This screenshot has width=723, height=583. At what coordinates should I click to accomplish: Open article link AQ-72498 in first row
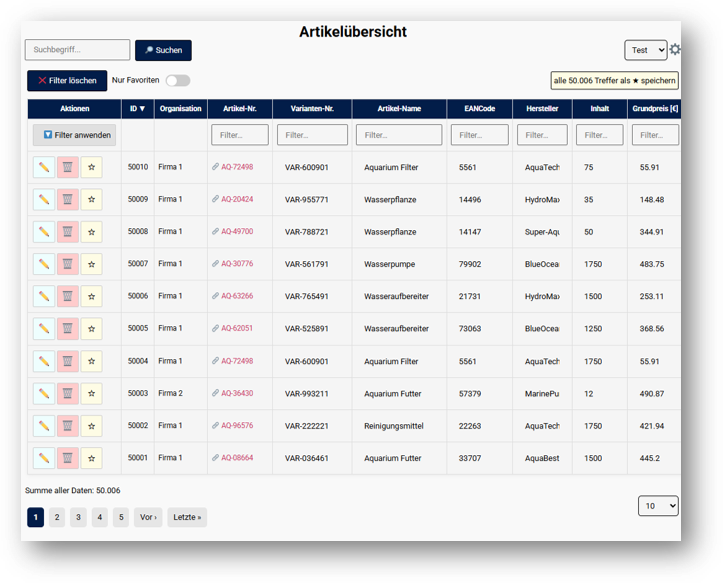point(237,167)
